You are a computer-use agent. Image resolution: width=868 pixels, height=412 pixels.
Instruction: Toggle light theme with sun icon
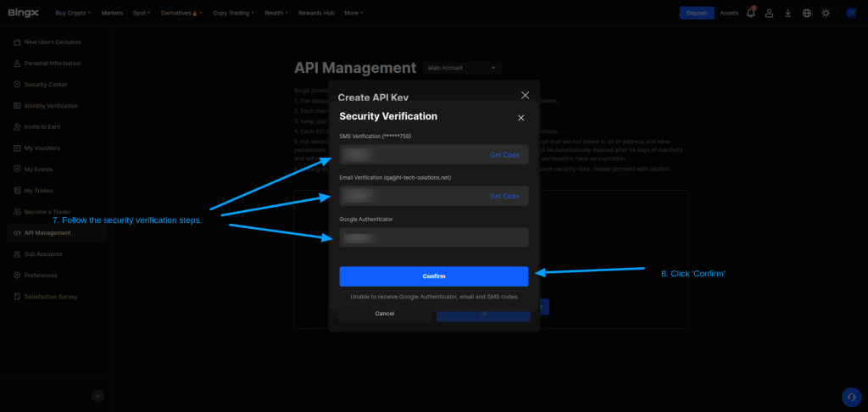tap(826, 13)
